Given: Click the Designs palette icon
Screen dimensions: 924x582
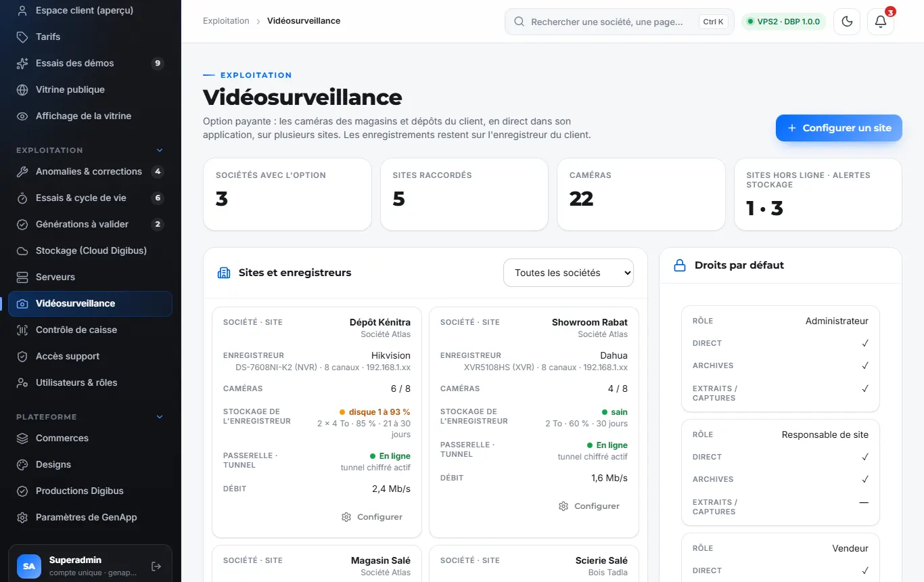Looking at the screenshot, I should coord(22,464).
